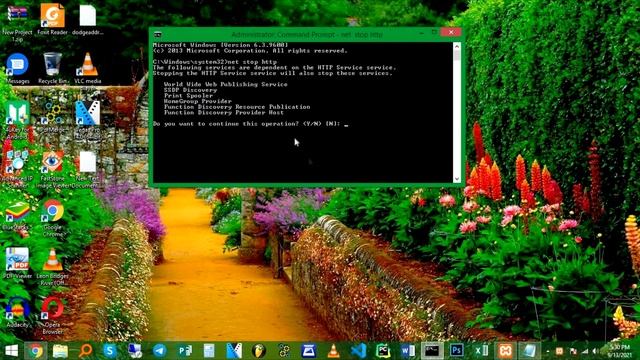Screen dimensions: 640x360
Task: Open PdfMerge gears icon in taskbar
Action: [x=284, y=351]
